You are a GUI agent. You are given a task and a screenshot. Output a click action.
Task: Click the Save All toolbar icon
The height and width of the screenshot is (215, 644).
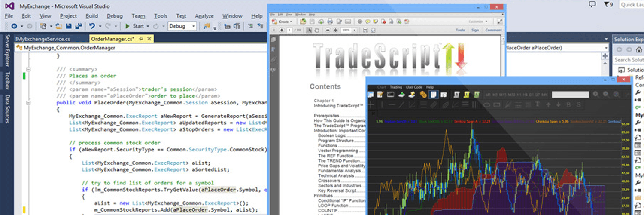coord(78,26)
